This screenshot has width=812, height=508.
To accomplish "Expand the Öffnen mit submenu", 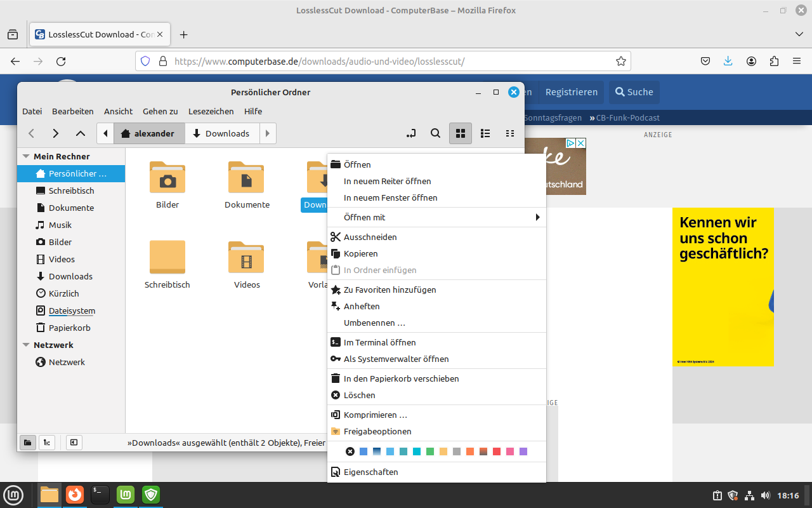I will 436,217.
